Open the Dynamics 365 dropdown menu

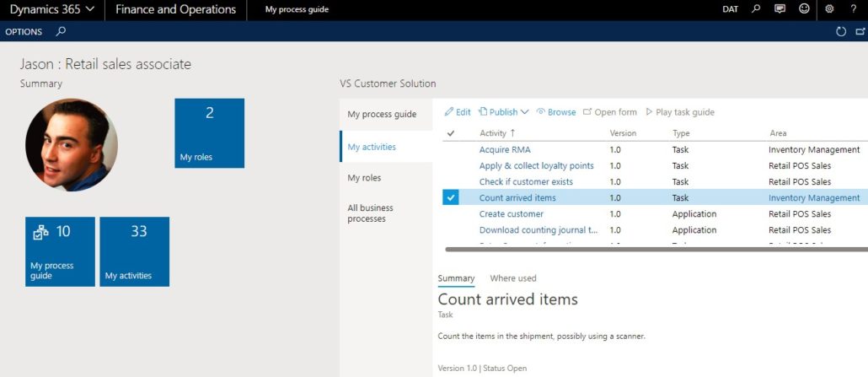pyautogui.click(x=52, y=9)
